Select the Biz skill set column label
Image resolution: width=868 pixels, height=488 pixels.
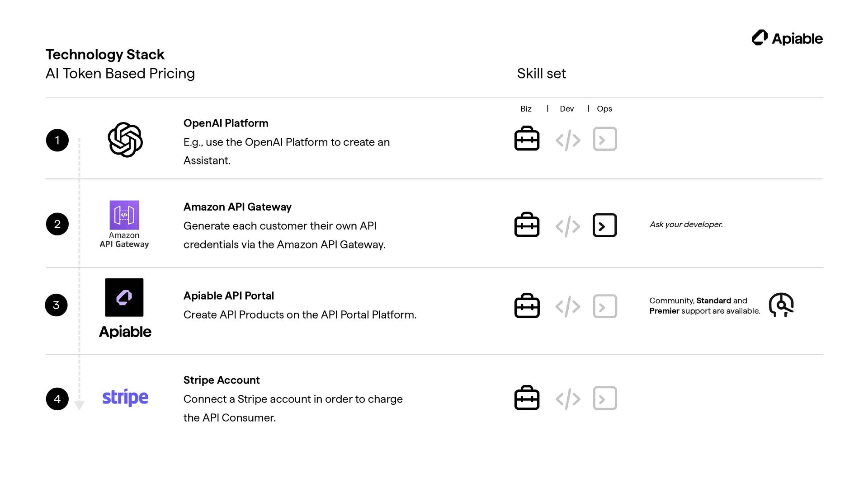coord(526,109)
